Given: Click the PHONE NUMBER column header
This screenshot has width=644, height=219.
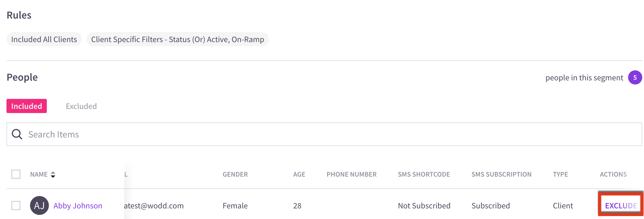Looking at the screenshot, I should [x=352, y=174].
